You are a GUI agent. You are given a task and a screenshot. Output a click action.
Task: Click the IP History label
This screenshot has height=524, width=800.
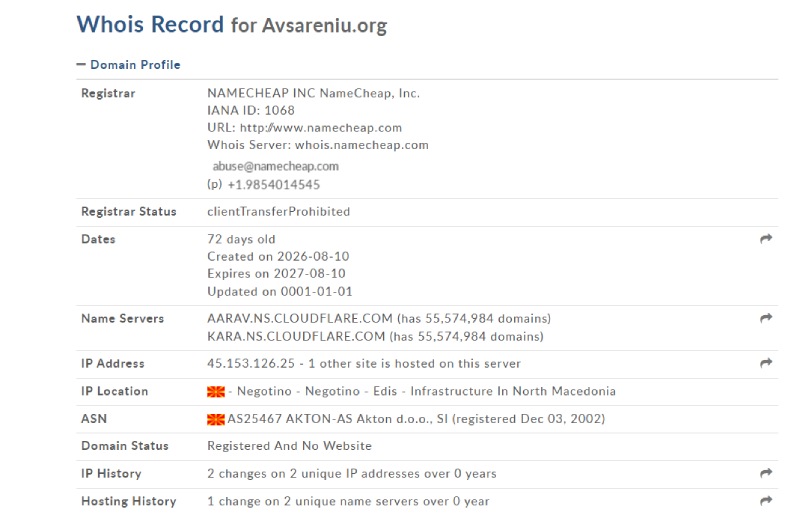111,473
